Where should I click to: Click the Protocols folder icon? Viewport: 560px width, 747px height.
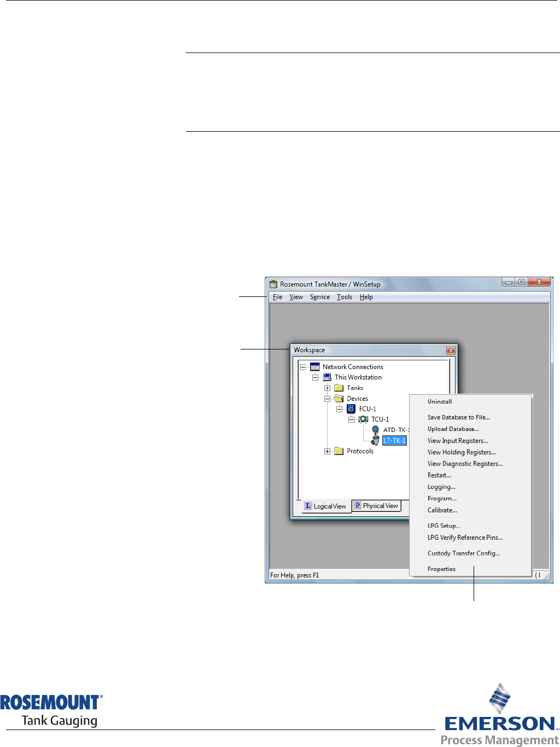[x=339, y=451]
